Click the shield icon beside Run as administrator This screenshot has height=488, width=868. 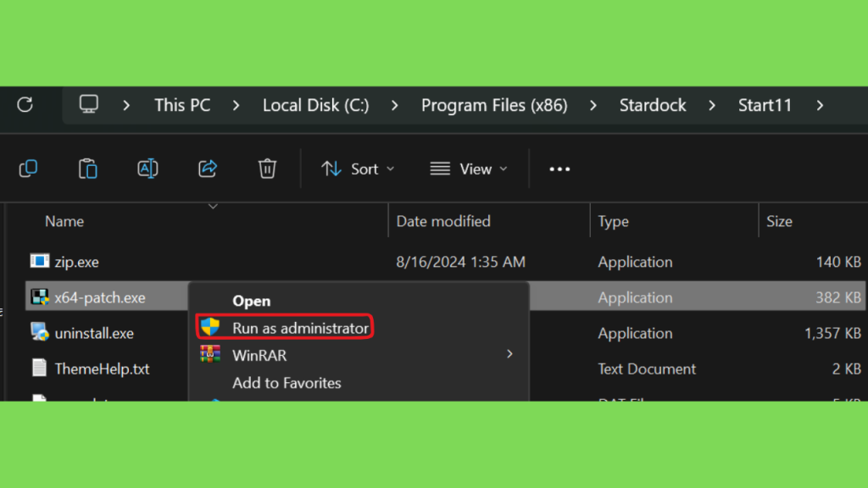tap(210, 327)
